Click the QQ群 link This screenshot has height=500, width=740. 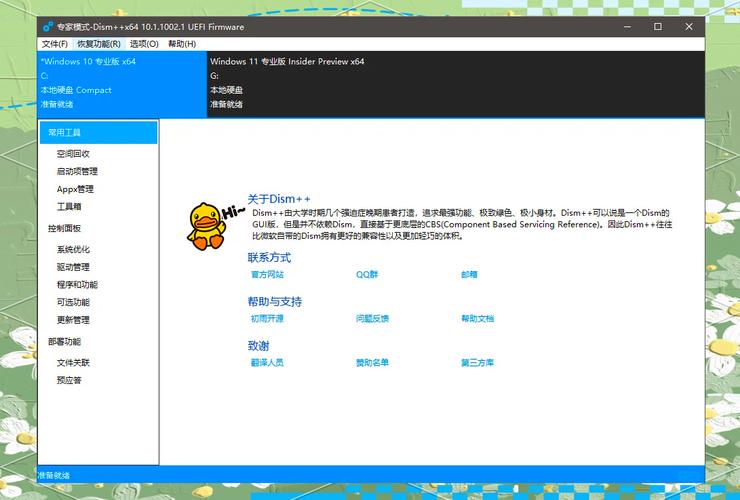point(367,274)
